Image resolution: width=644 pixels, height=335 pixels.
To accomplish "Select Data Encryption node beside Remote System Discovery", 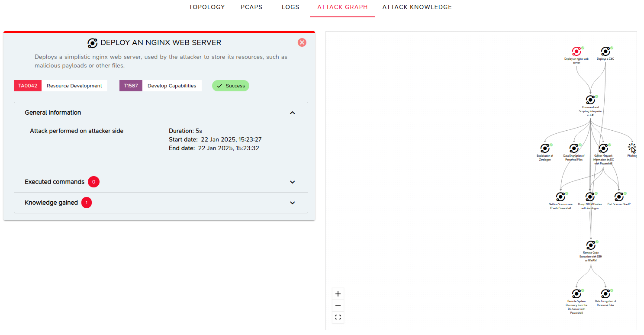I will click(605, 294).
